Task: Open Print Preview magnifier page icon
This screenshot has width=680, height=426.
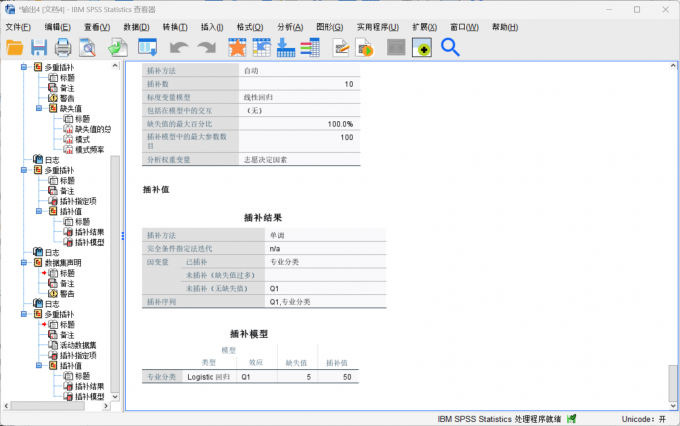Action: click(x=87, y=47)
